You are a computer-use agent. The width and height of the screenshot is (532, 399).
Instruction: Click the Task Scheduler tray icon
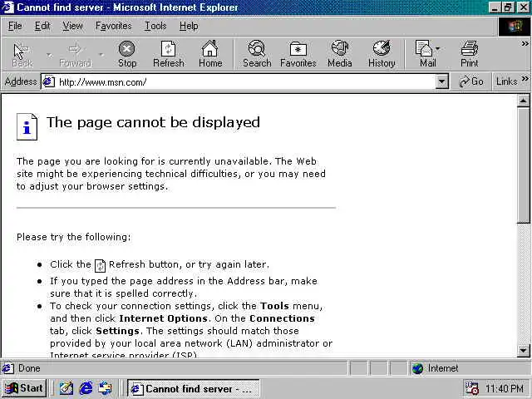pos(471,388)
